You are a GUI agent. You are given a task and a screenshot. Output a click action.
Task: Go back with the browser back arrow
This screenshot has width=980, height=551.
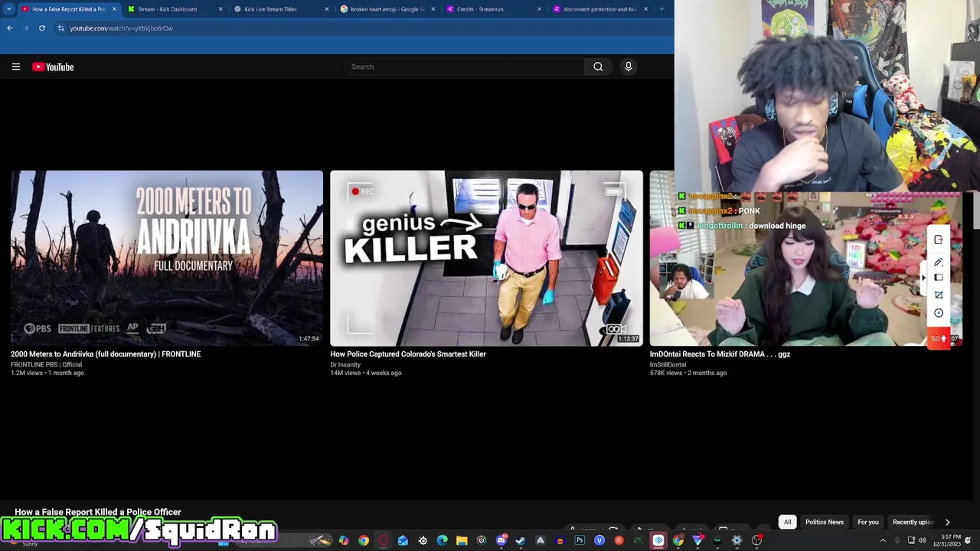[10, 28]
